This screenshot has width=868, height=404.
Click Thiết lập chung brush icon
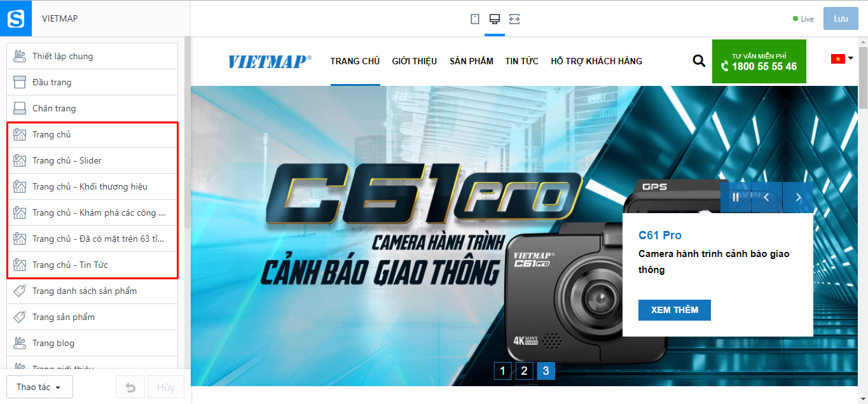click(x=20, y=56)
